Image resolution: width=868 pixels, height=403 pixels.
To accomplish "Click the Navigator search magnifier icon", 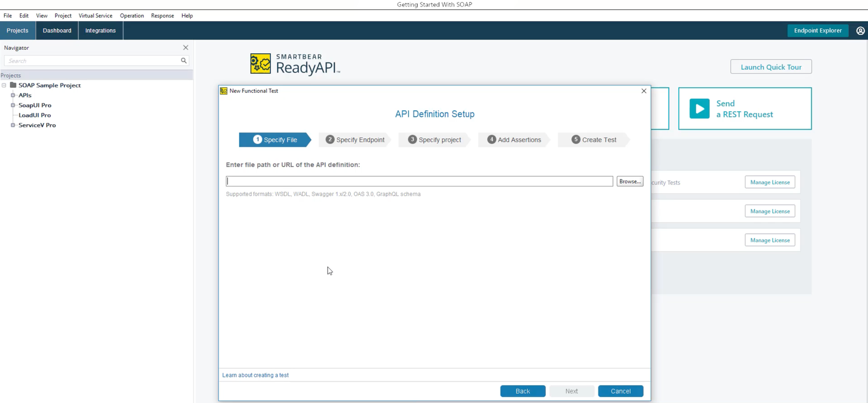I will click(x=184, y=61).
